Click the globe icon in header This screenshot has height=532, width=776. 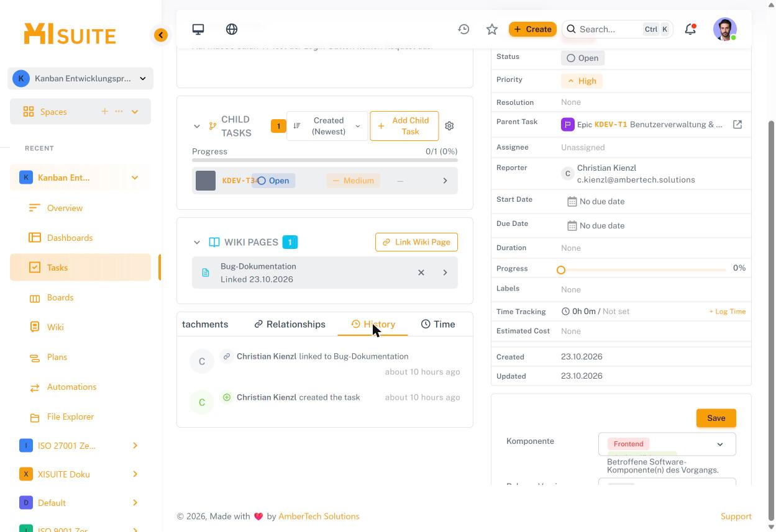click(x=232, y=29)
